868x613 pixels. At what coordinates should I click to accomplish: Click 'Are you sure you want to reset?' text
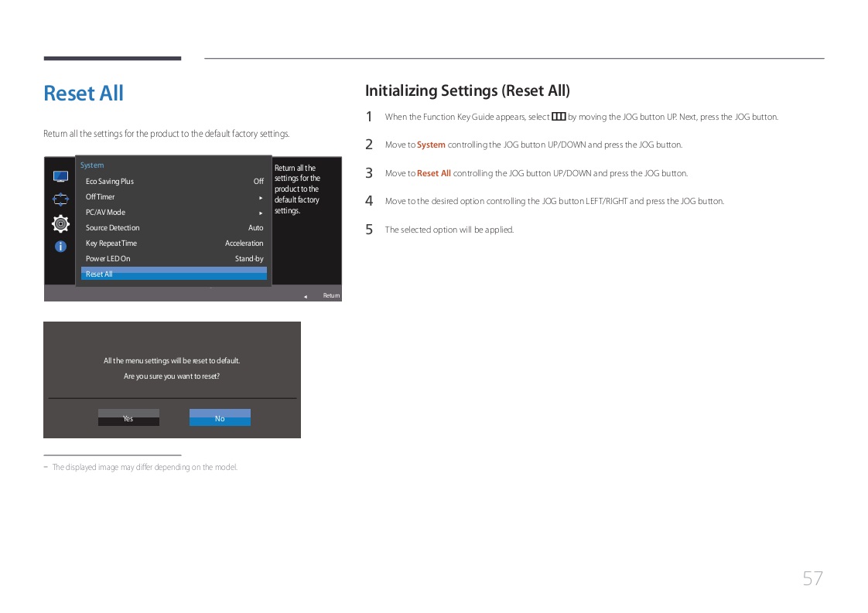click(172, 376)
